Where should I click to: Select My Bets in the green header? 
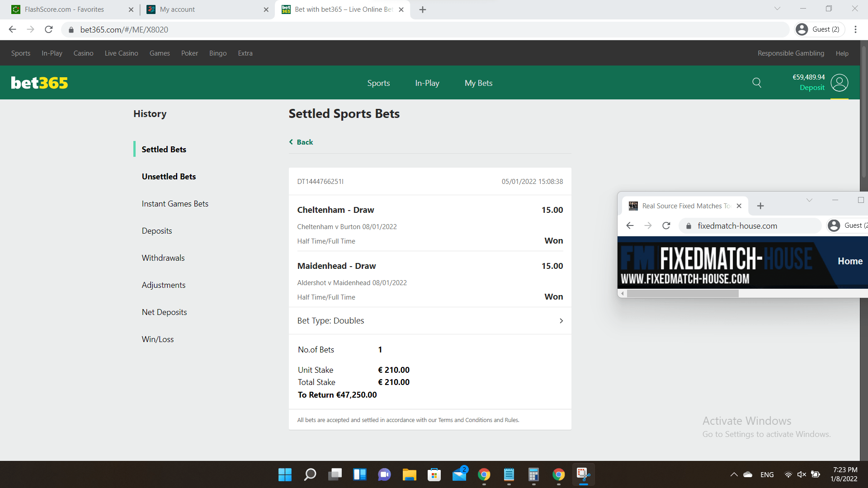pos(478,83)
